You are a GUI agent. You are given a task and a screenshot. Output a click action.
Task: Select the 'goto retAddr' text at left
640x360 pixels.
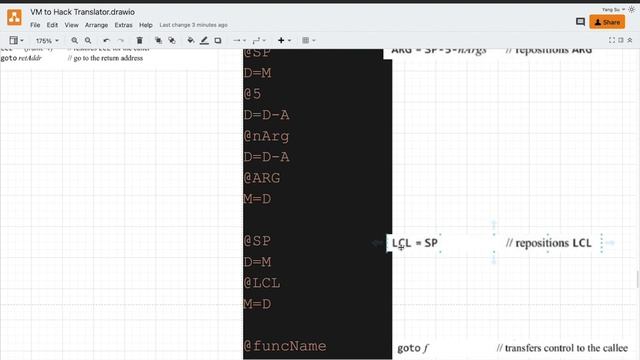pos(21,58)
